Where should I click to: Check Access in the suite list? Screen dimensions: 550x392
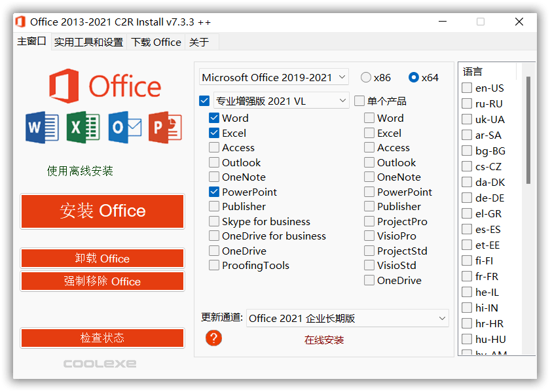click(x=214, y=148)
